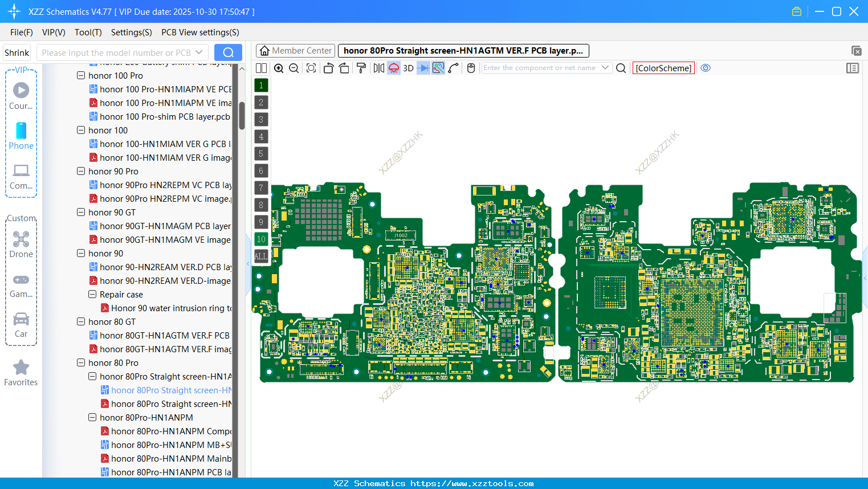Select the paint roller format tool
The height and width of the screenshot is (489, 868).
click(361, 68)
